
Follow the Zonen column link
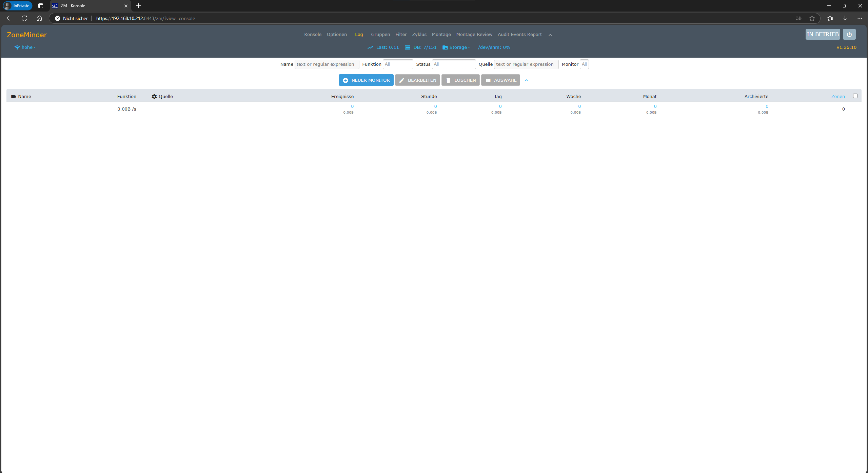coord(838,97)
